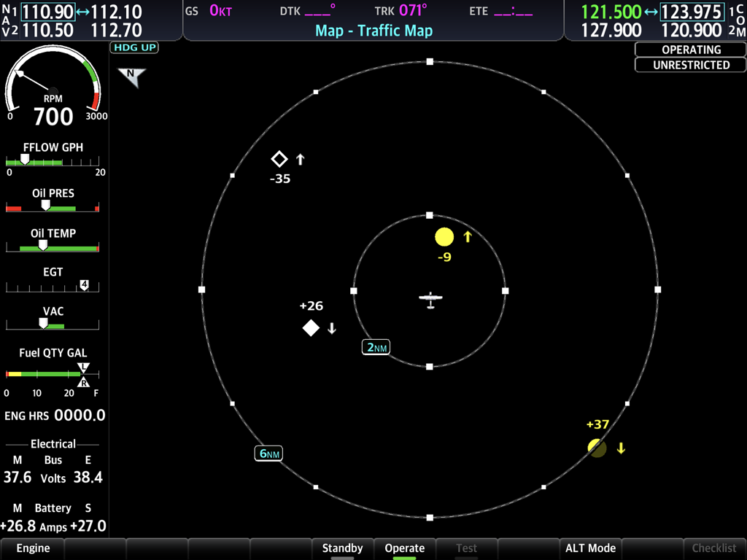Click the 2NM inner range ring label
Image resolution: width=747 pixels, height=560 pixels.
(x=375, y=347)
